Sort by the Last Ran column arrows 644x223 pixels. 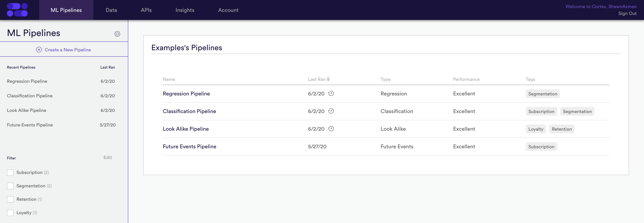click(x=328, y=79)
